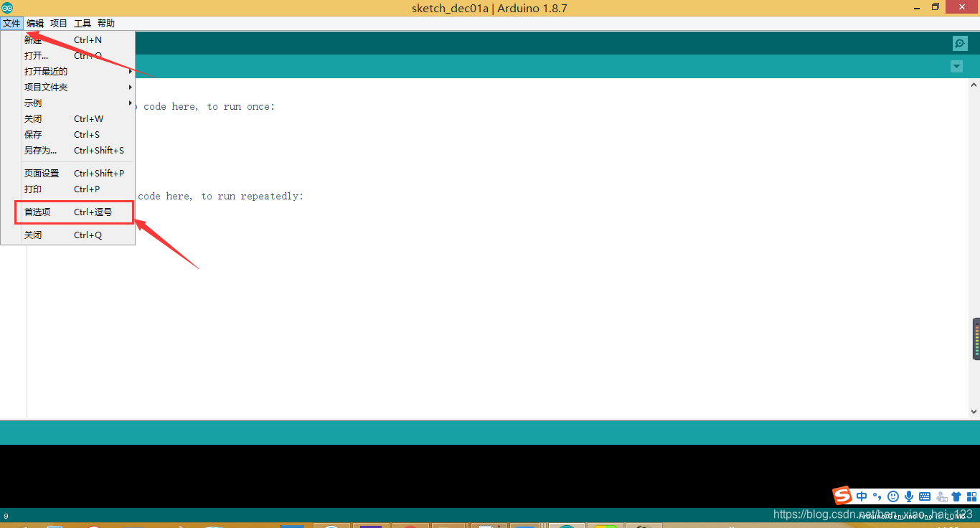Screen dimensions: 980x528
Task: Open Sogou soft keyboard icon
Action: click(925, 496)
